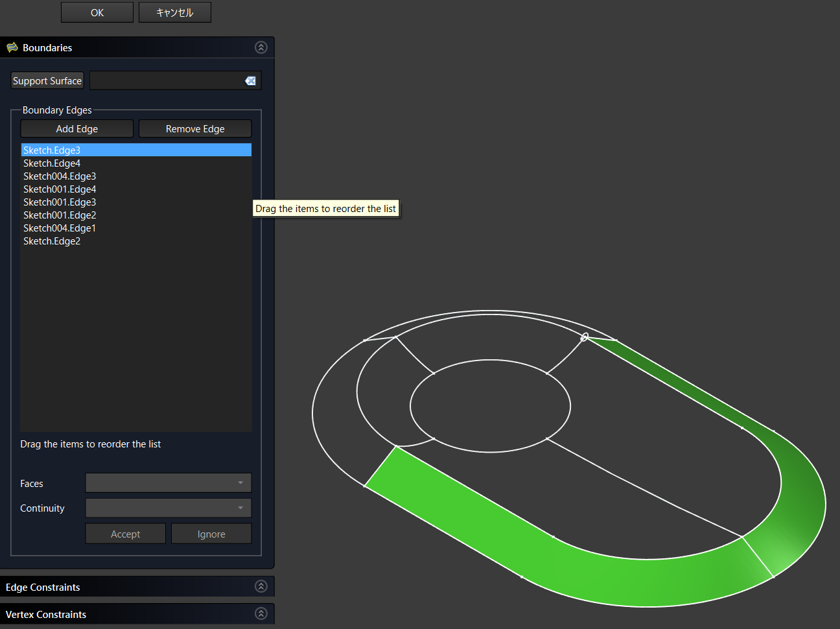Expand the Edge Constraints section chevron

click(261, 586)
